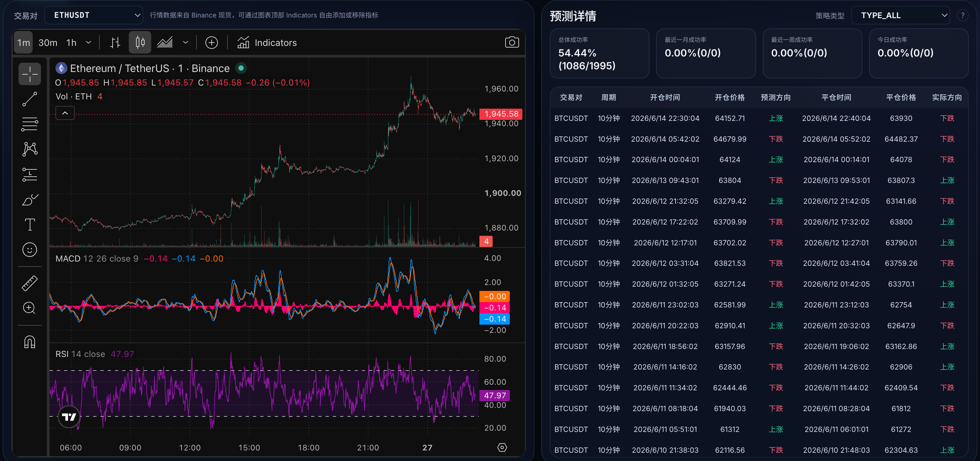
Task: Click close price 63162.86 cell
Action: click(x=901, y=346)
